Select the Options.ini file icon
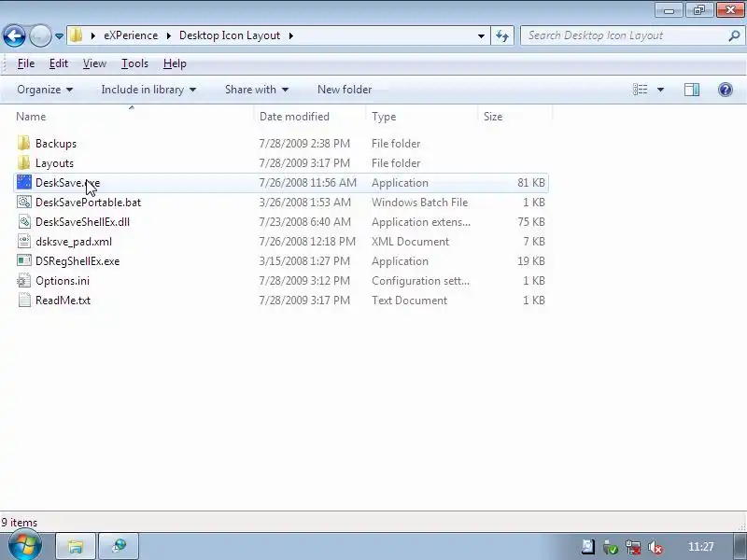 click(x=24, y=281)
